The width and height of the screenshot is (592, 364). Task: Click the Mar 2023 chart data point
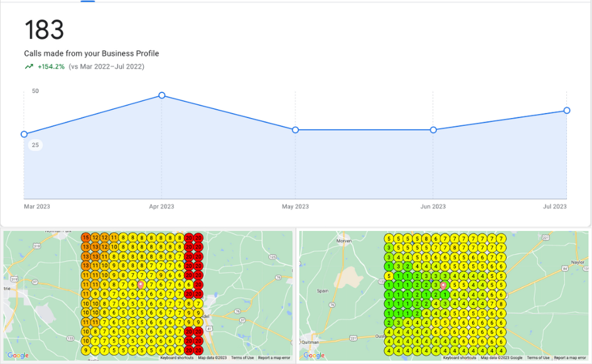(24, 134)
